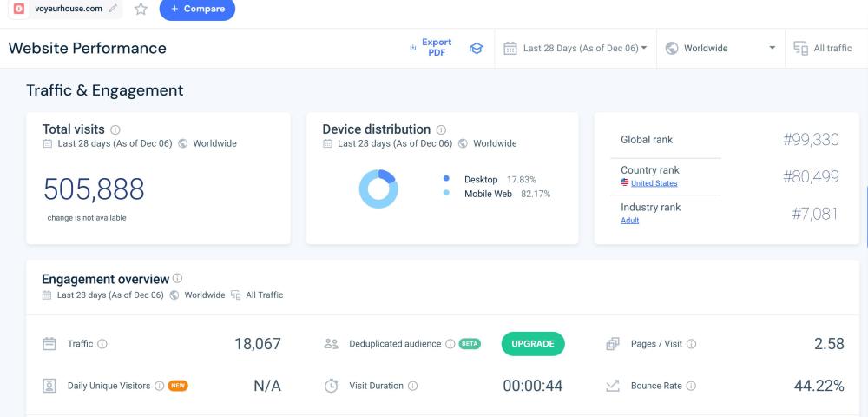Click info icon next to Pages / Visit

click(691, 344)
